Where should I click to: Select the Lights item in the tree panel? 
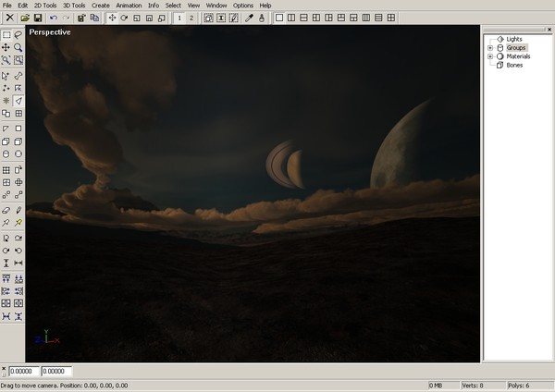(514, 39)
